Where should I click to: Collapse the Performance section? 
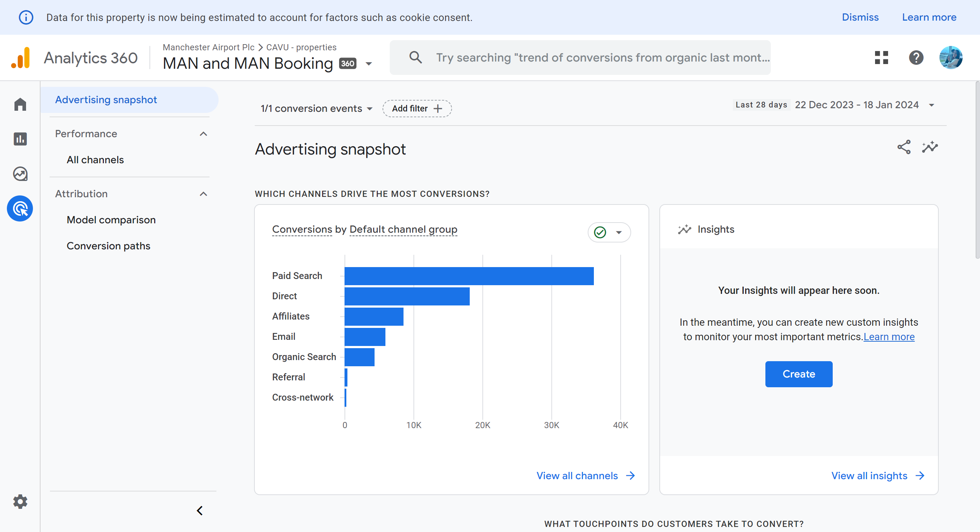203,134
